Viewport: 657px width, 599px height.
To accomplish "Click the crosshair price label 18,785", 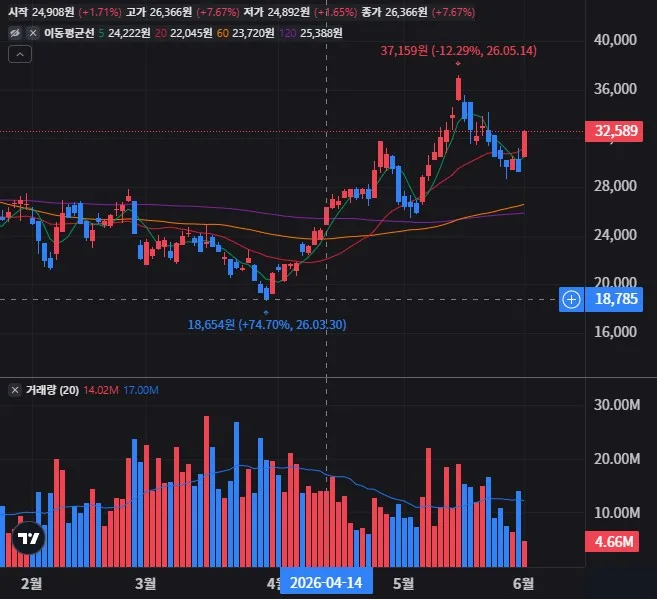I will pyautogui.click(x=614, y=299).
